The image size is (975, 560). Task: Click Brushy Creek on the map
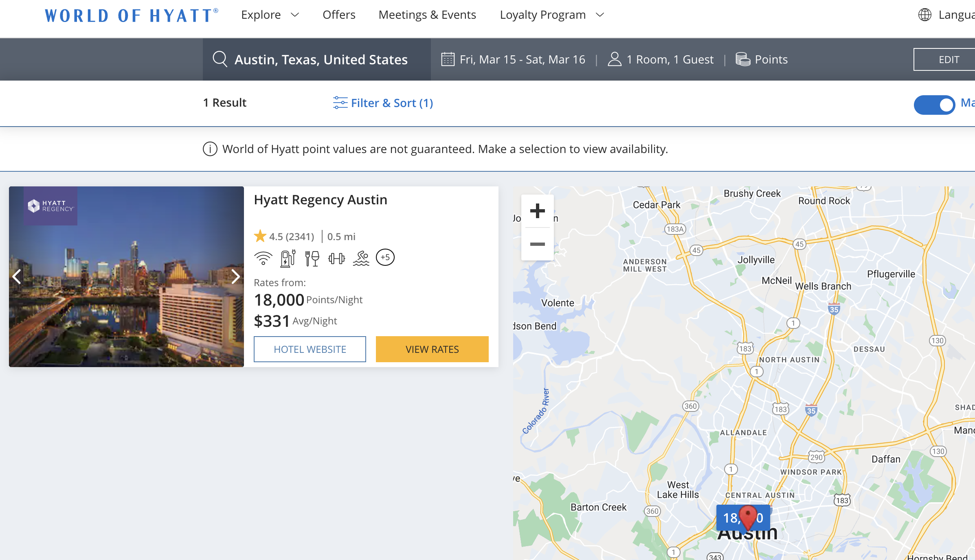pos(752,193)
